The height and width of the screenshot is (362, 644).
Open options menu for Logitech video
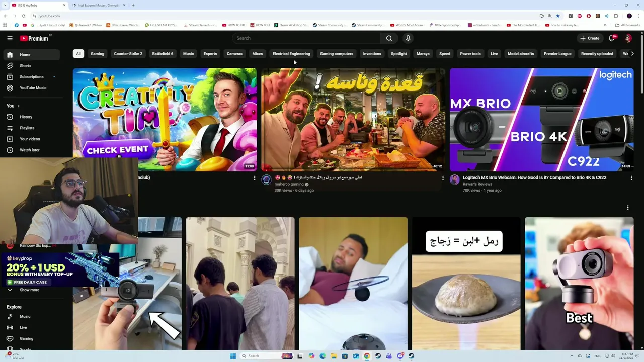click(x=631, y=178)
